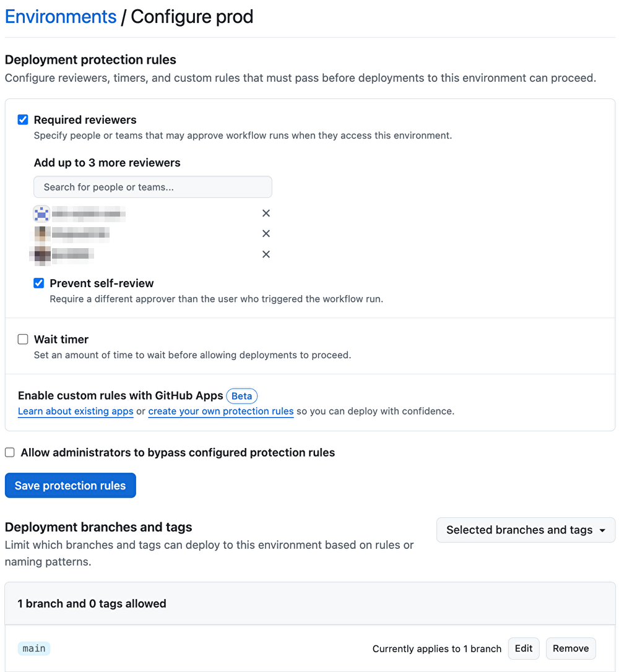The height and width of the screenshot is (672, 619).
Task: Click the second reviewer's avatar photo
Action: pos(42,233)
